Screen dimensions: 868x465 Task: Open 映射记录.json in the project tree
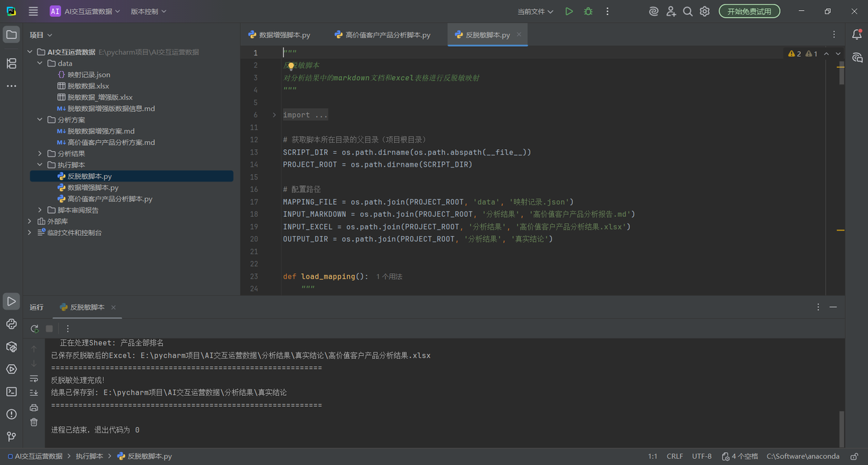89,75
